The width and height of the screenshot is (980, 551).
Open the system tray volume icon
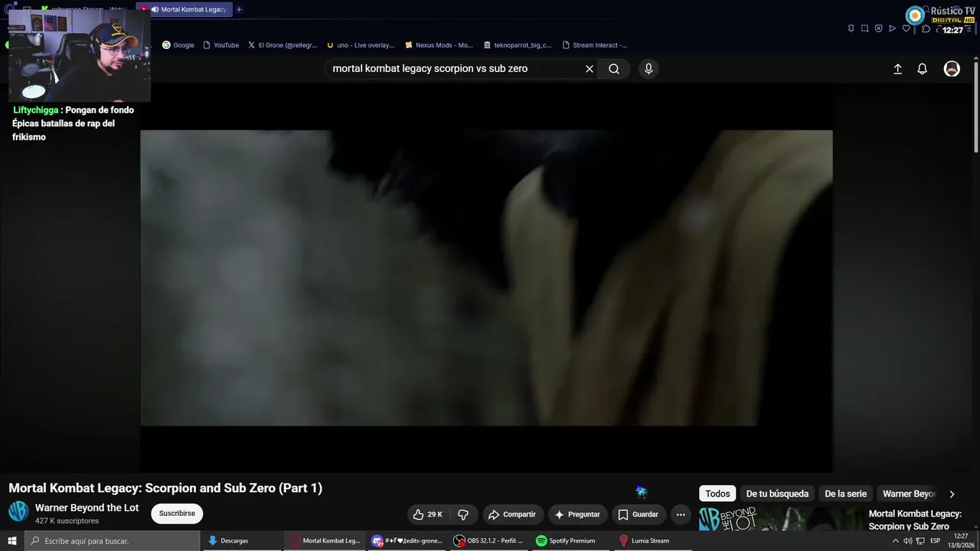point(908,541)
